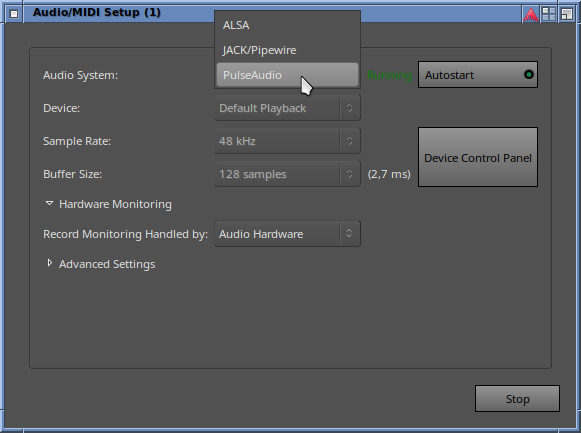Open the Device dropdown showing Default Playback

click(x=287, y=108)
